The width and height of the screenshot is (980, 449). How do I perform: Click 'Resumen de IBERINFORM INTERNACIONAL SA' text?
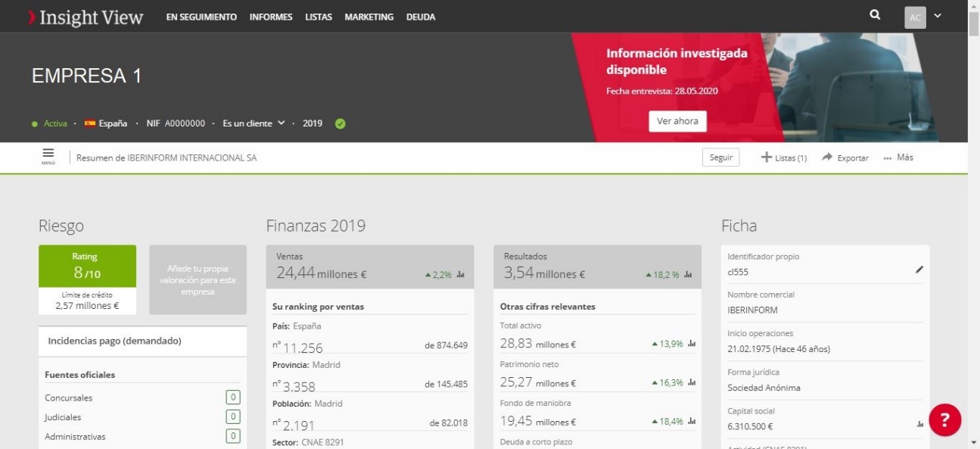[167, 157]
